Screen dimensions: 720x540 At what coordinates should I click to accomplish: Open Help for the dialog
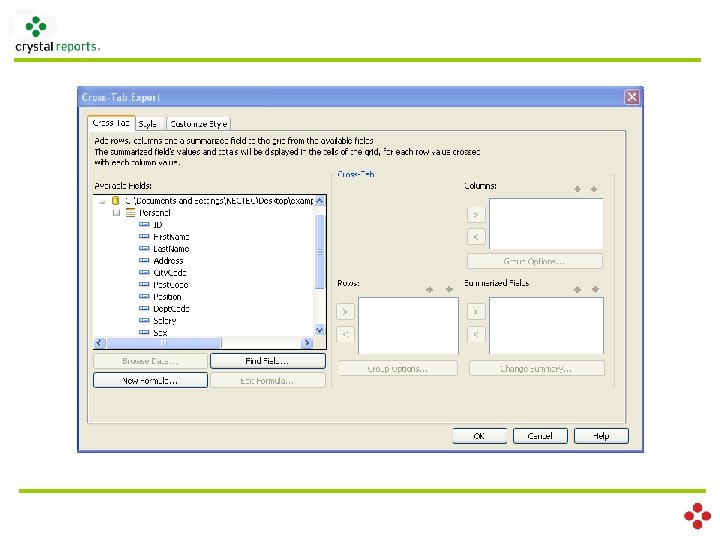click(x=601, y=436)
